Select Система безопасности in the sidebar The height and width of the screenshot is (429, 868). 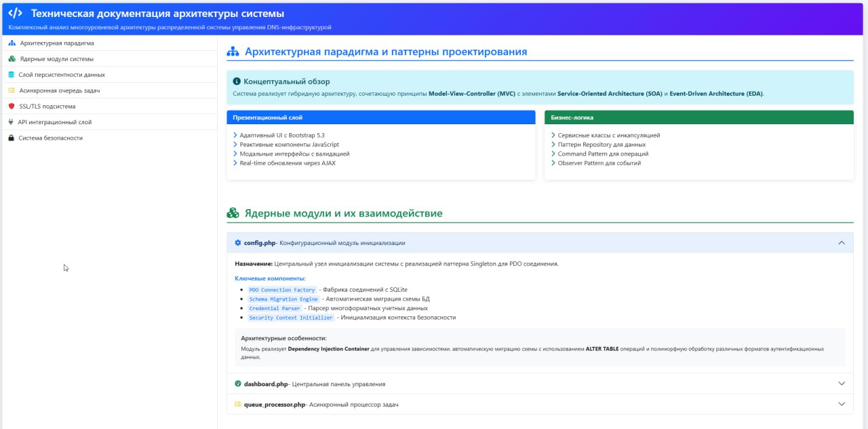[x=51, y=138]
